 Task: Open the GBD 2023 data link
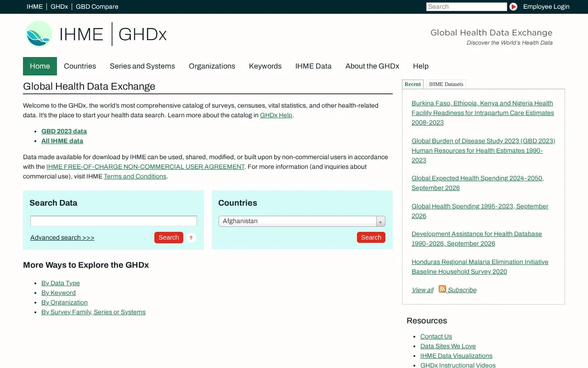tap(64, 131)
